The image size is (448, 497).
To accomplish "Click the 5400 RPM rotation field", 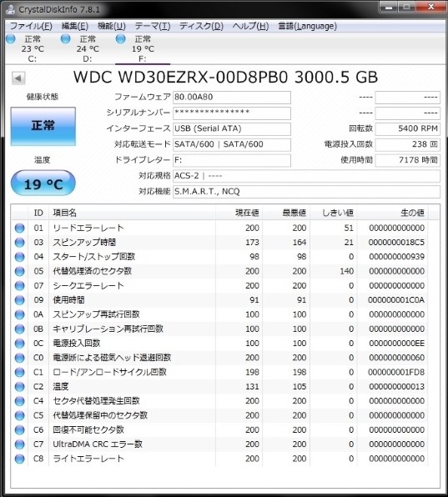I will click(408, 128).
